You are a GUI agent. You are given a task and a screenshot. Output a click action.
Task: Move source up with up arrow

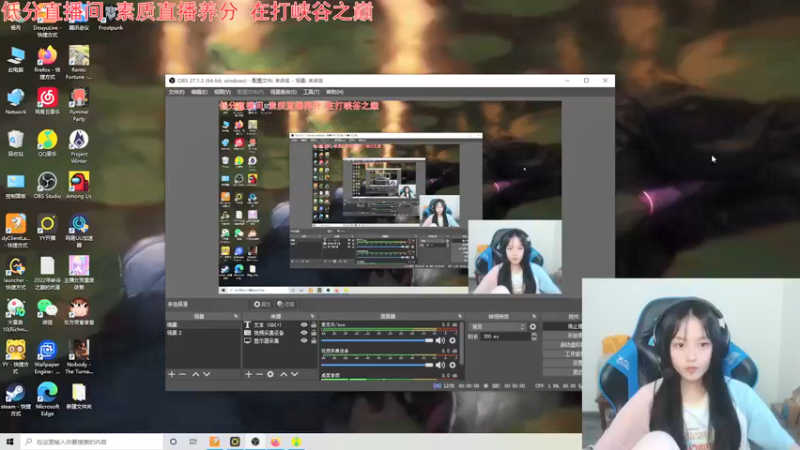(284, 374)
